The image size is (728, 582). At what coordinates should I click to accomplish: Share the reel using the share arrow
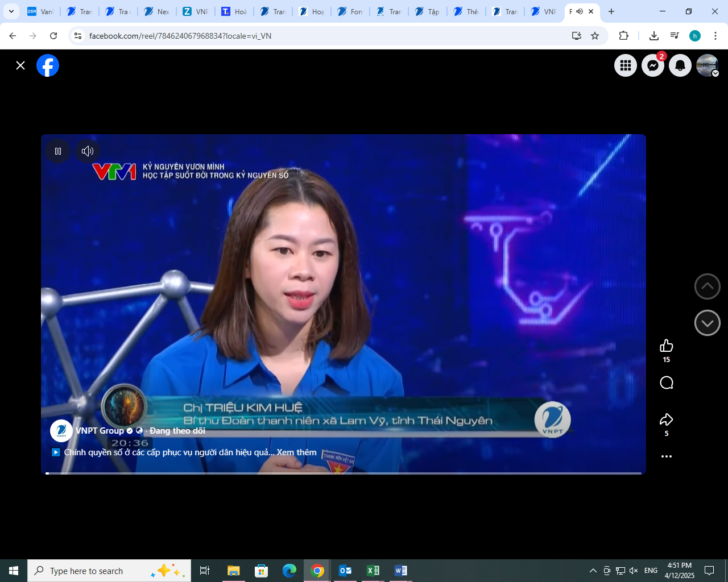coord(666,419)
